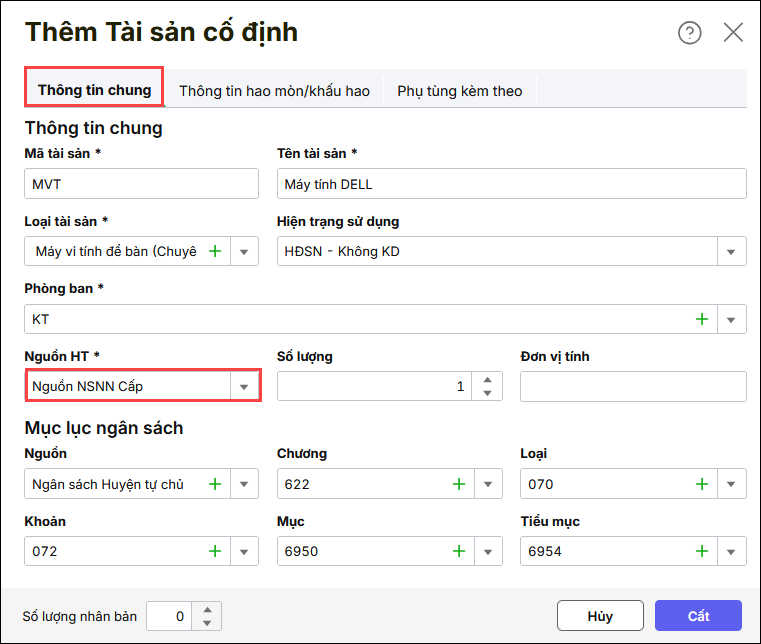Focus the Số lượng input field
The image size is (761, 644).
click(374, 386)
